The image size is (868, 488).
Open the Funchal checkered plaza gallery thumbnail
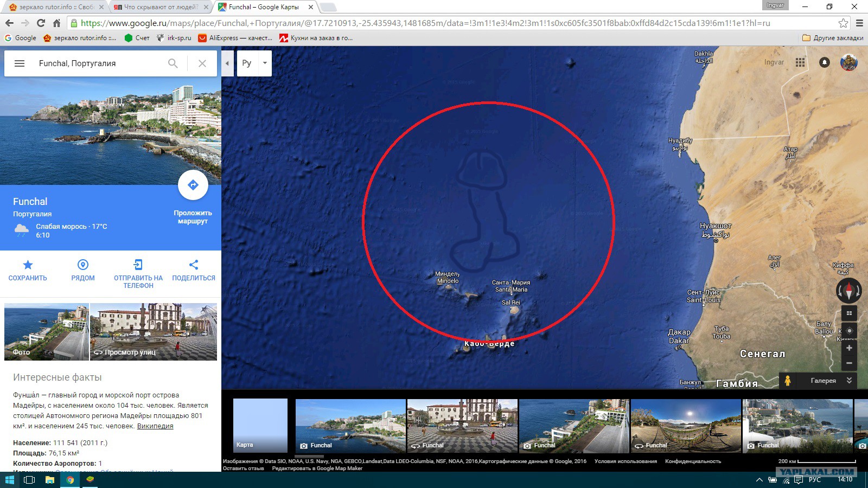pyautogui.click(x=462, y=426)
